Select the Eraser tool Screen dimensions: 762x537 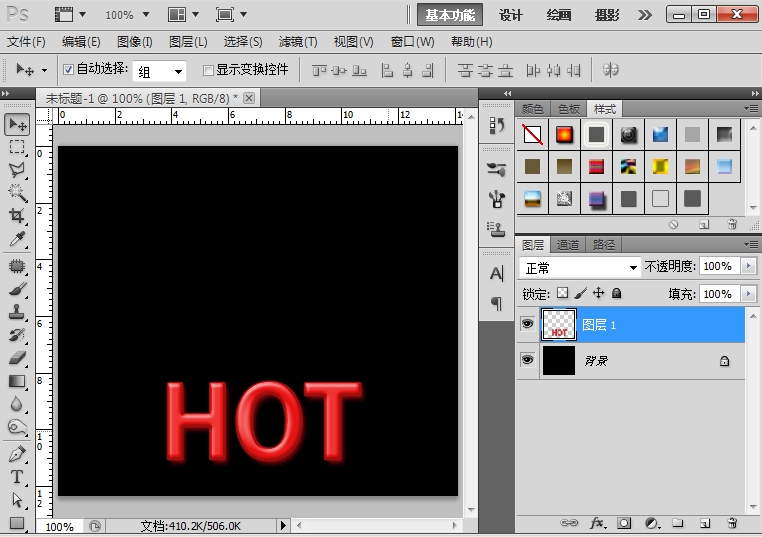pos(17,358)
